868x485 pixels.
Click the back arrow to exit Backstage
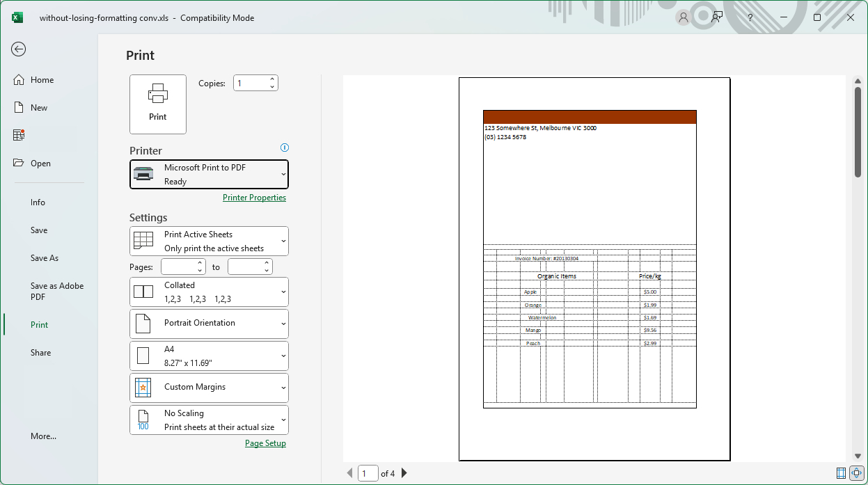[x=19, y=49]
